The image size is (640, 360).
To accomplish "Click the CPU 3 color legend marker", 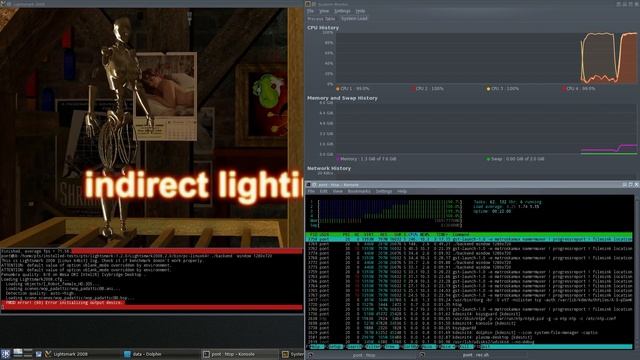I will 488,89.
